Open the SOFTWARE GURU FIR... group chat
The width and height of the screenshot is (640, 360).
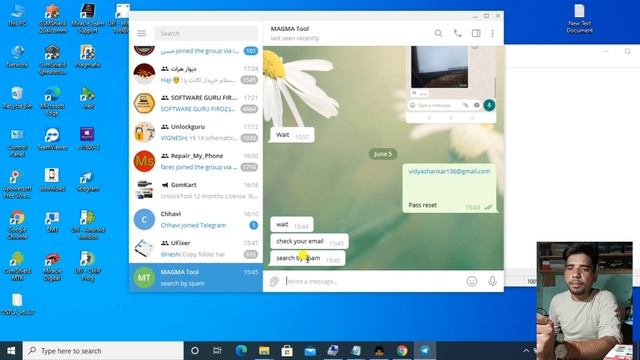196,103
